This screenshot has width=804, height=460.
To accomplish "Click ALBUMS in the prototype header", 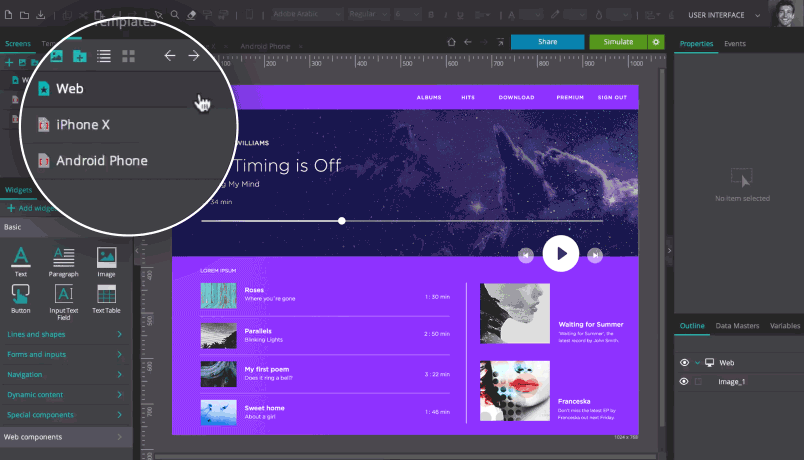I will pyautogui.click(x=429, y=97).
